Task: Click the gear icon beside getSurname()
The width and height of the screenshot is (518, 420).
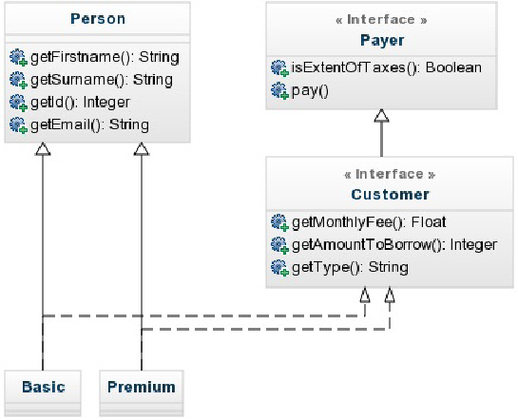Action: (x=18, y=80)
